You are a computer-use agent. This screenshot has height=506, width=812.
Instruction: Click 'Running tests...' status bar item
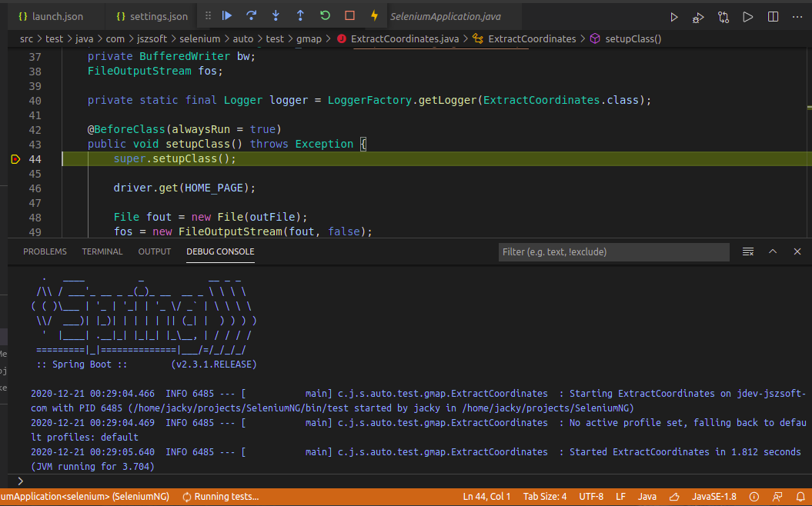tap(221, 497)
